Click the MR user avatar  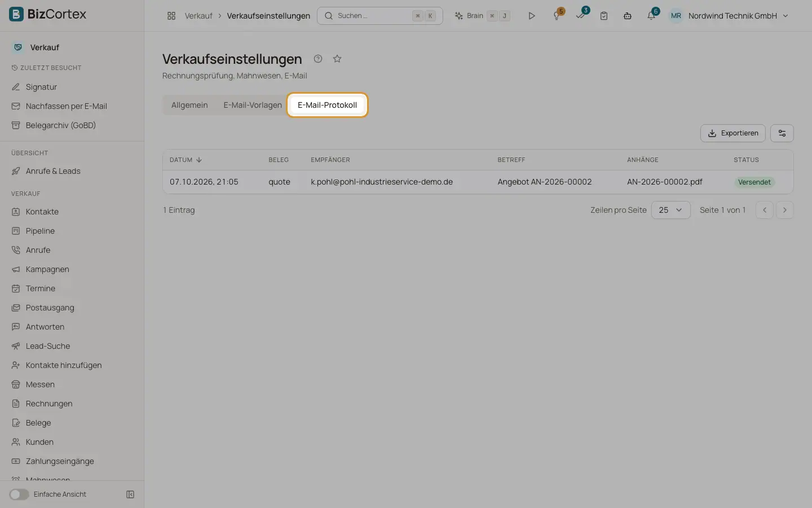tap(676, 16)
